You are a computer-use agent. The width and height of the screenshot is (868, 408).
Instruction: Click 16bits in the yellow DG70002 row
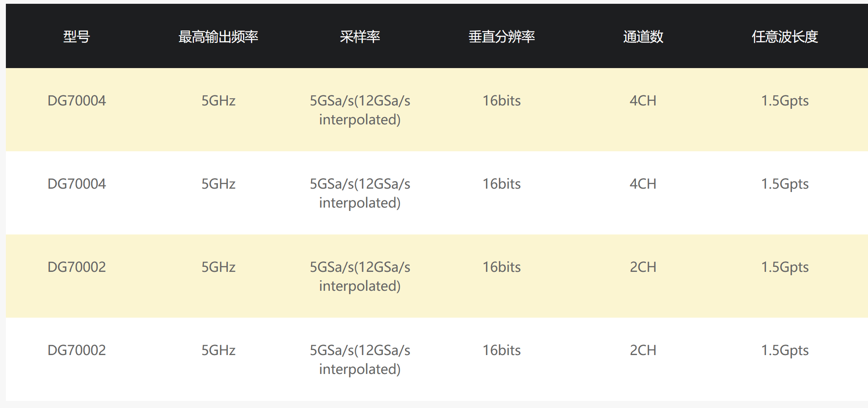tap(502, 267)
